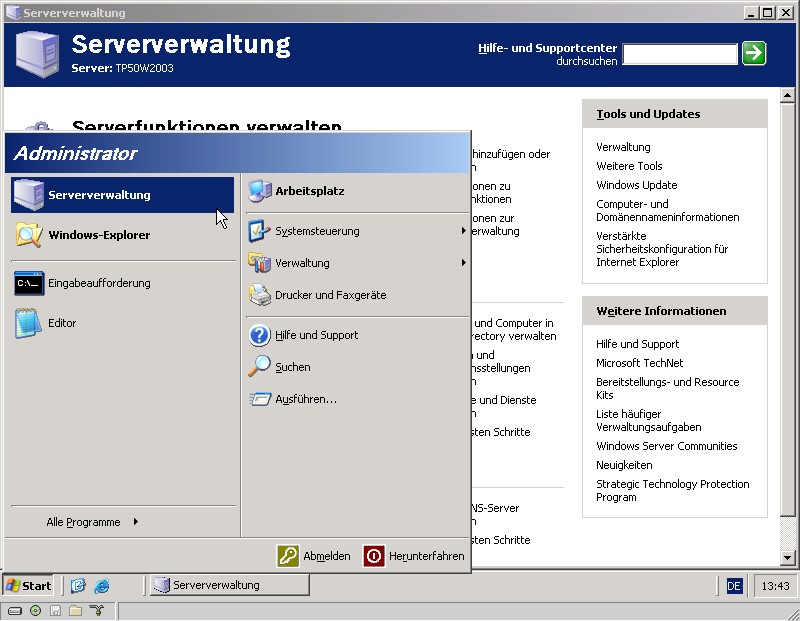Open Strategic Technology Protection Program link
Viewport: 800px width, 621px height.
pos(672,490)
